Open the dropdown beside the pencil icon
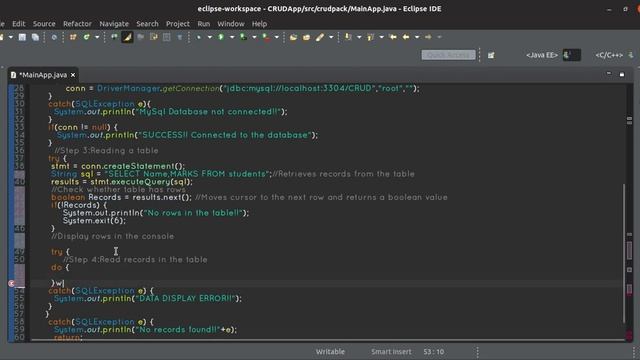This screenshot has height=360, width=640. [331, 37]
